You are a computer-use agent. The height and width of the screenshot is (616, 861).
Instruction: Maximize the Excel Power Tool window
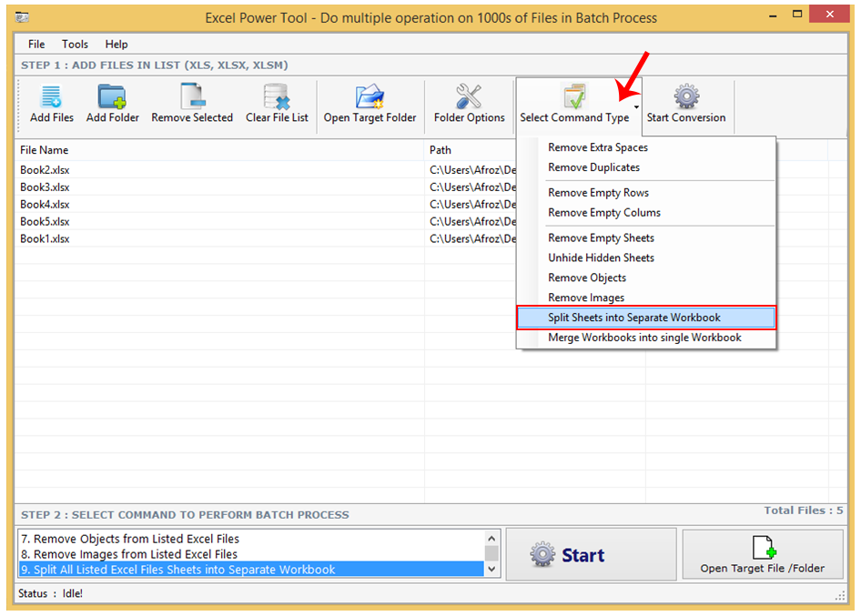coord(797,15)
